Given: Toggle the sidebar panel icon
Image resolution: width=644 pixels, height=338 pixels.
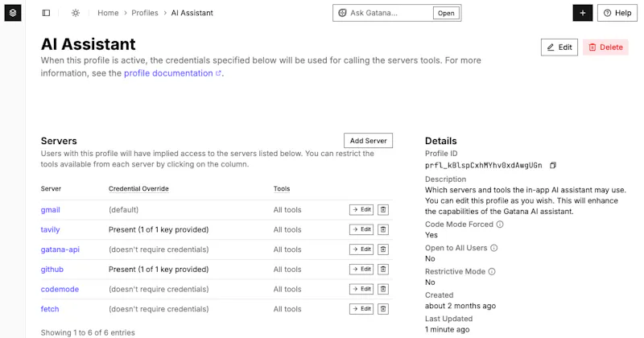Looking at the screenshot, I should point(47,13).
